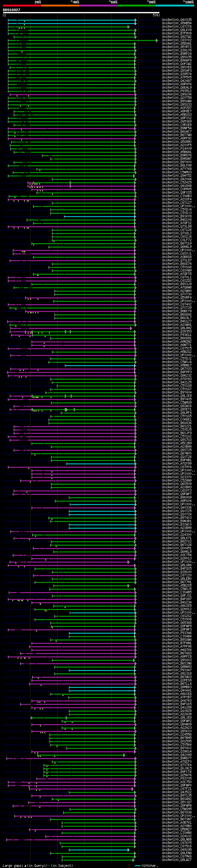The height and width of the screenshot is (868, 197).
Task: Select hit label UniRef100_B9RP24
Action: pos(177,54)
